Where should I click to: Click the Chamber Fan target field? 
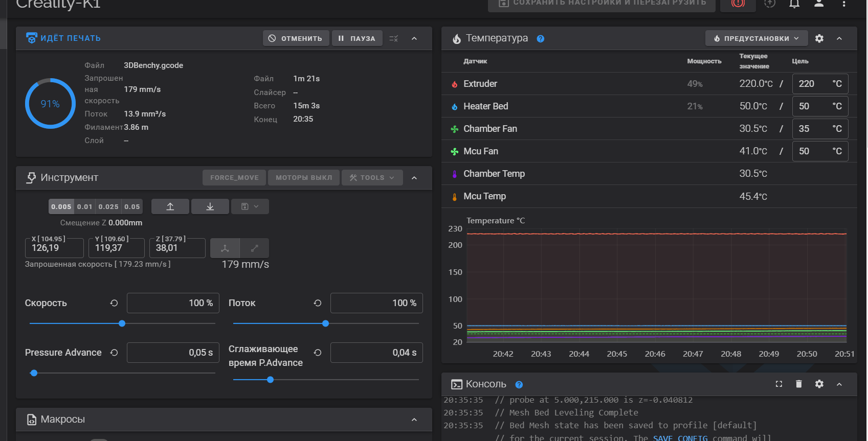[820, 129]
